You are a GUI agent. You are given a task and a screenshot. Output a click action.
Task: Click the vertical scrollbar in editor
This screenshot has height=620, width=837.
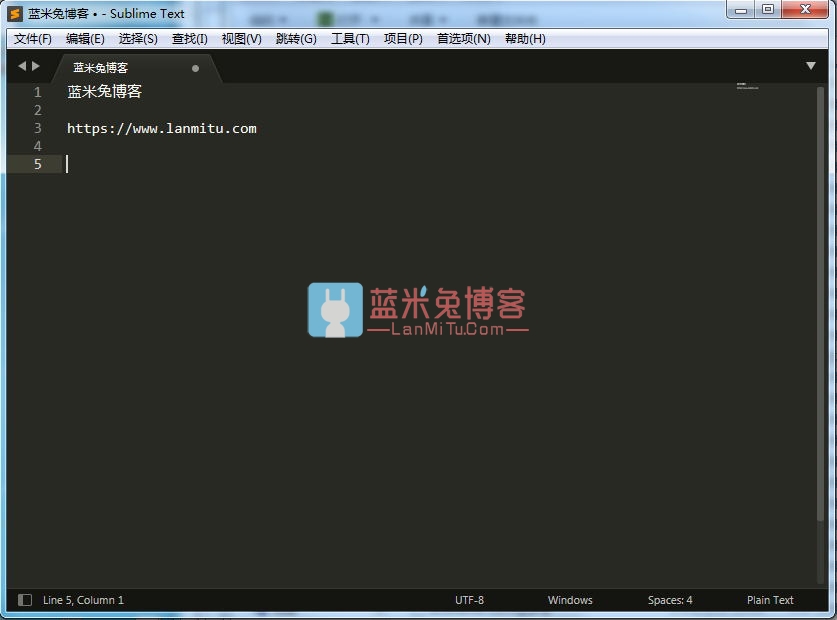tap(820, 304)
